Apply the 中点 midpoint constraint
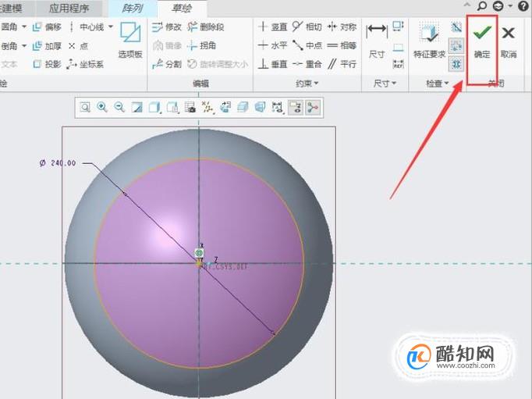The image size is (532, 399). (x=307, y=45)
